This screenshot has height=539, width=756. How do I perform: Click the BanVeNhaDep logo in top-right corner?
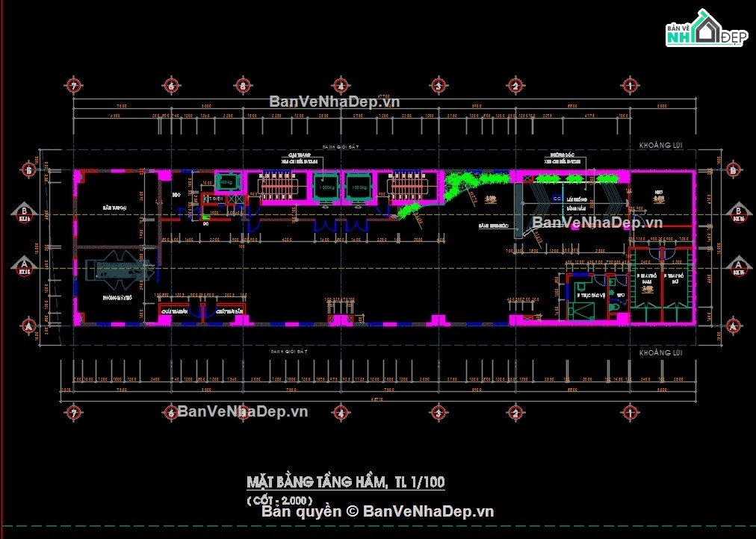[x=707, y=28]
